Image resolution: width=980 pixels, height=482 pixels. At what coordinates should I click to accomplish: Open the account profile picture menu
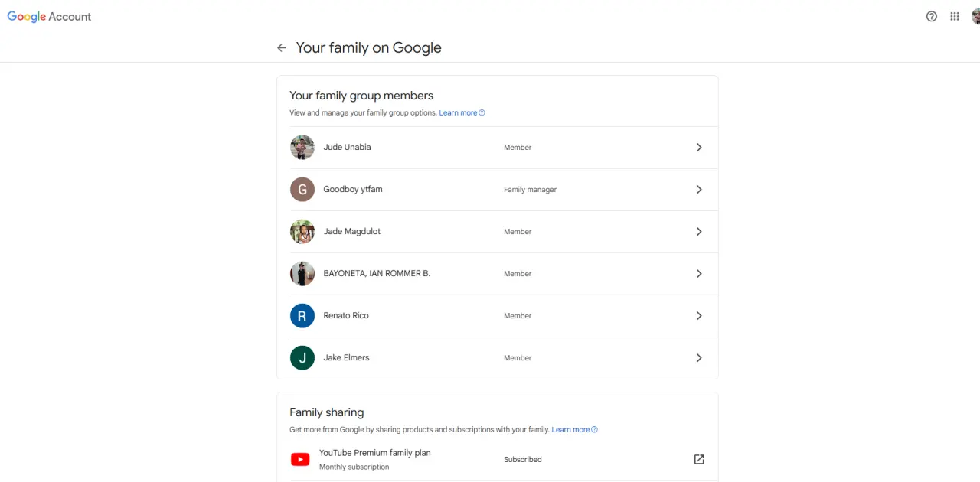[x=975, y=16]
